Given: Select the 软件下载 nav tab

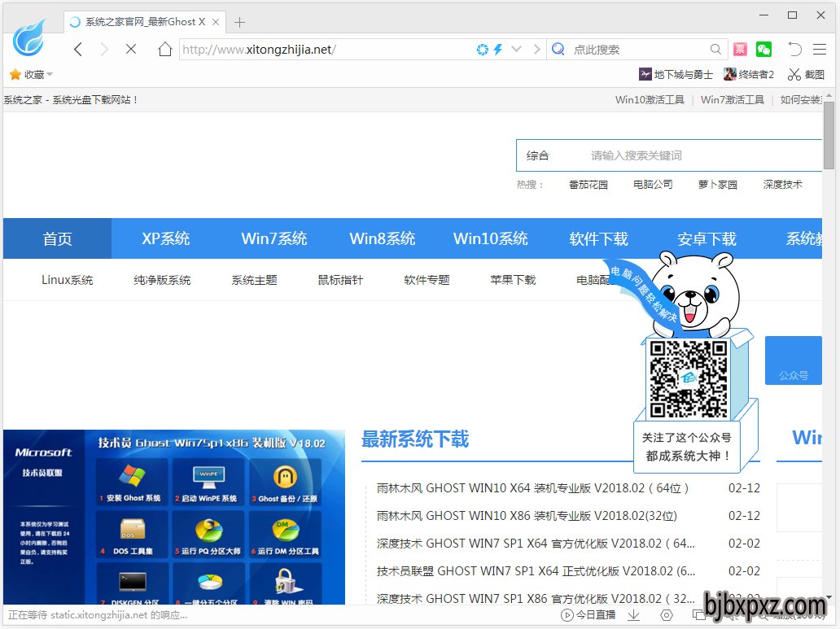Looking at the screenshot, I should (599, 238).
